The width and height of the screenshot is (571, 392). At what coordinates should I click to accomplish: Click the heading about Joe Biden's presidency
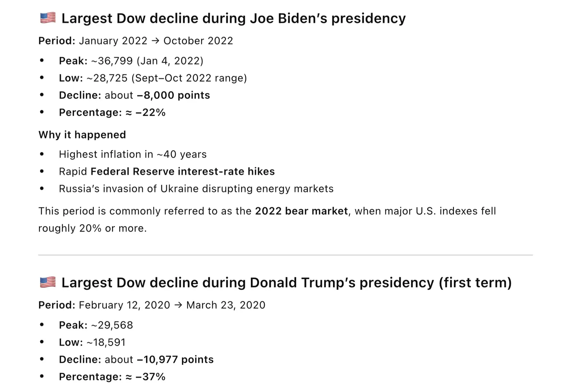point(233,19)
